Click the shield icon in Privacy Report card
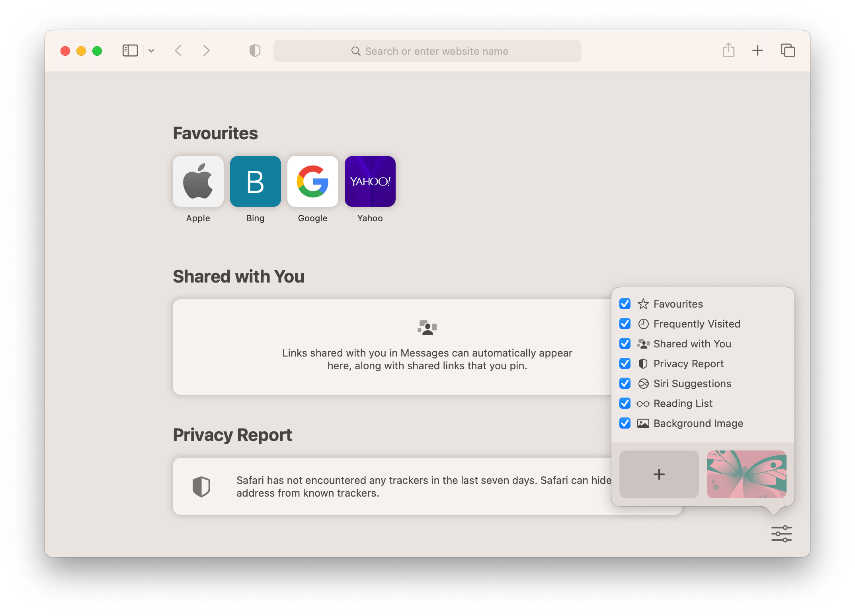 coord(201,486)
